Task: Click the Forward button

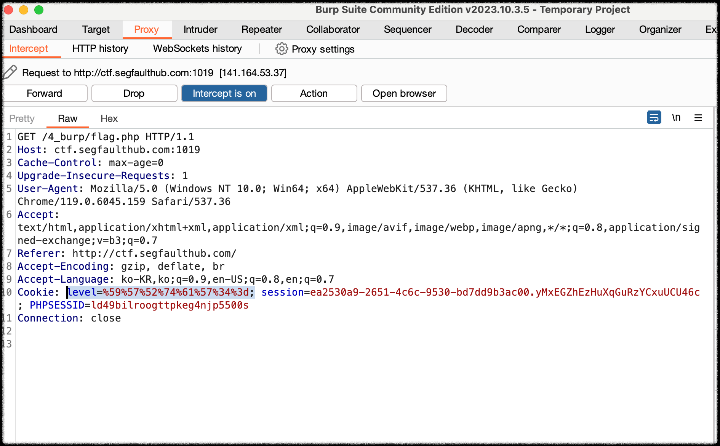Action: (x=45, y=93)
